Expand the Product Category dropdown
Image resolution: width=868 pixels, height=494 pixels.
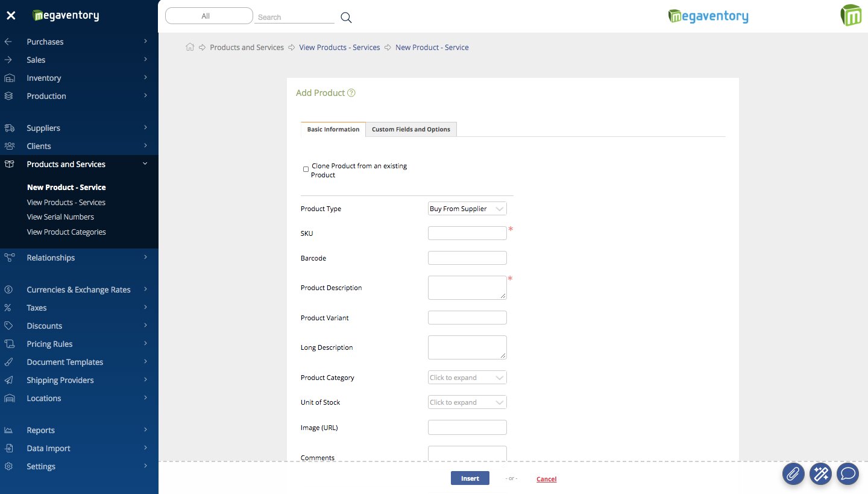point(467,378)
